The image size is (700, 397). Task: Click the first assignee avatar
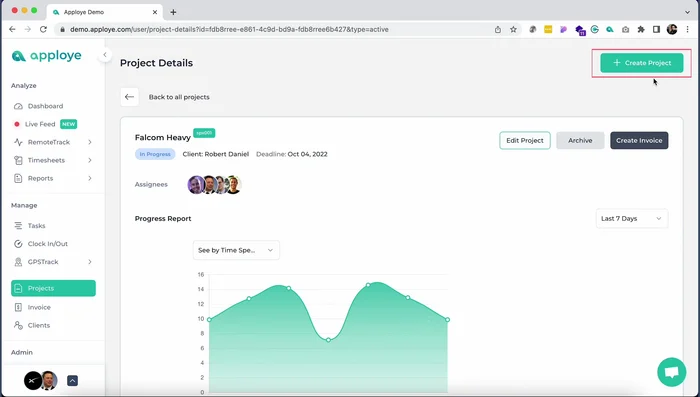196,184
